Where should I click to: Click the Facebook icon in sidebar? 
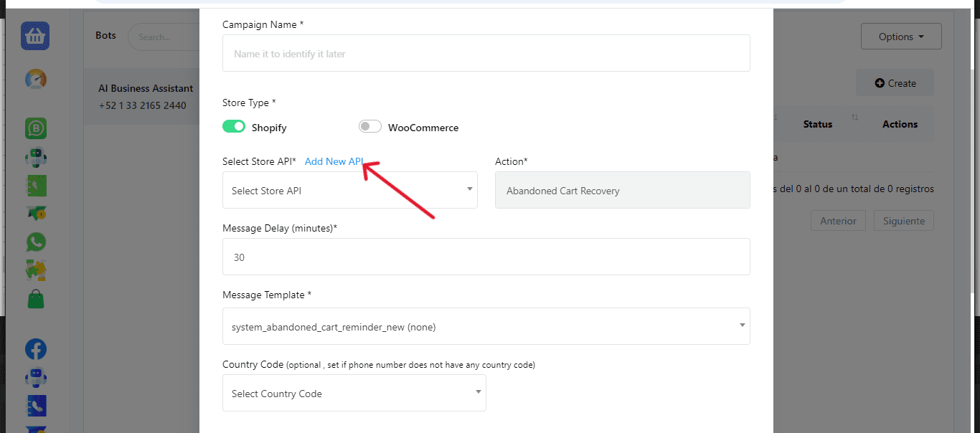[35, 349]
